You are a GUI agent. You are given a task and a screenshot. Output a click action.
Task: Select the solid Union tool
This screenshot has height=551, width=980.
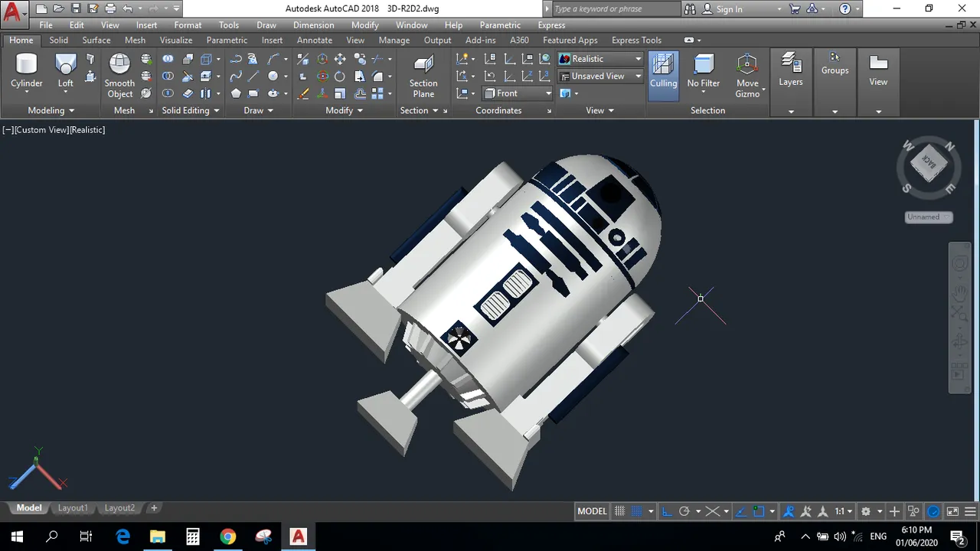pos(168,59)
